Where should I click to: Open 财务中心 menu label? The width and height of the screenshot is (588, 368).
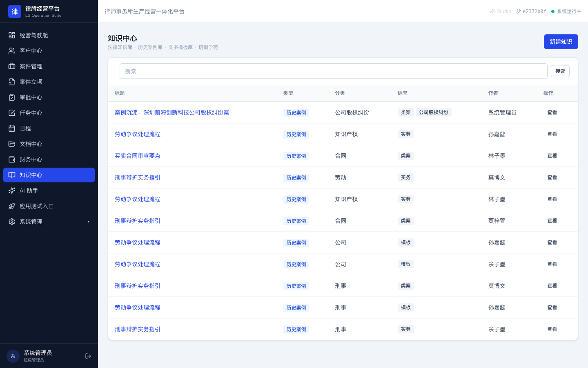tap(31, 159)
